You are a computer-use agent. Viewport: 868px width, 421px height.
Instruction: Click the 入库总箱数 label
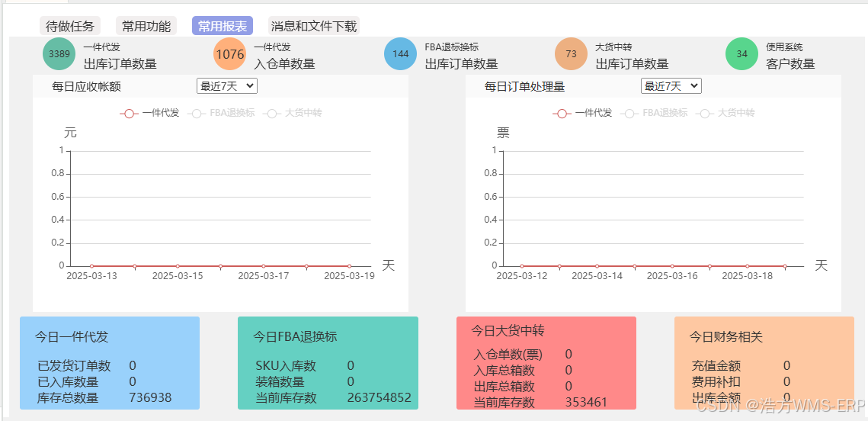point(504,370)
